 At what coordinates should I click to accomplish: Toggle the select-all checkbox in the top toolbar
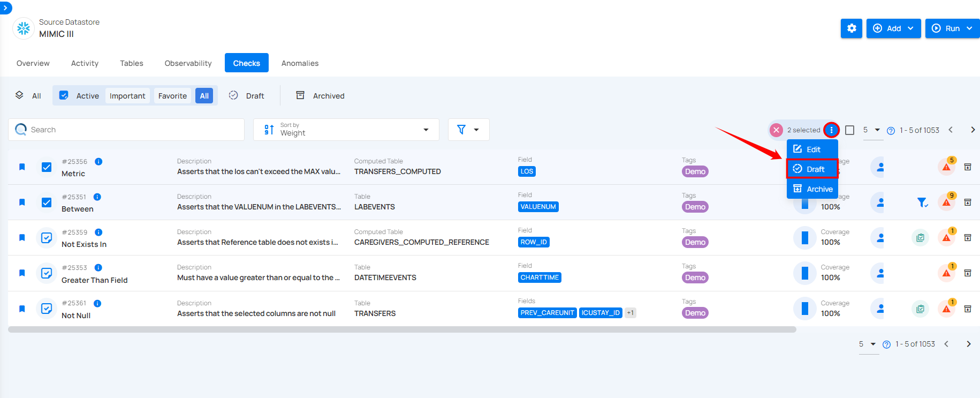(849, 130)
